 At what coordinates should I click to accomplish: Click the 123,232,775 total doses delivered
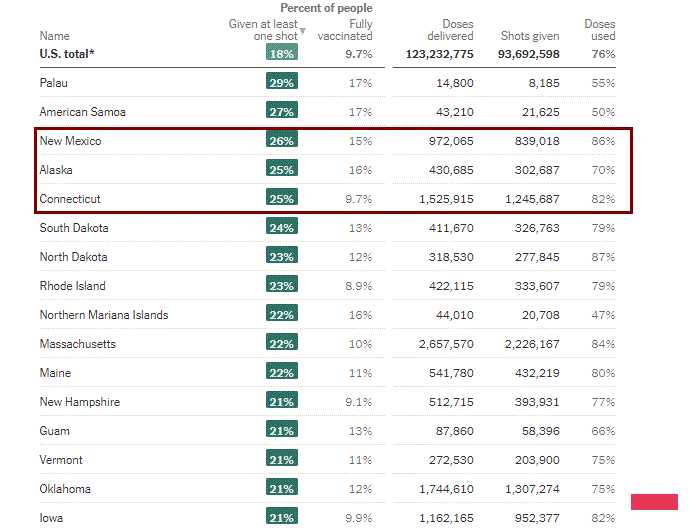440,54
